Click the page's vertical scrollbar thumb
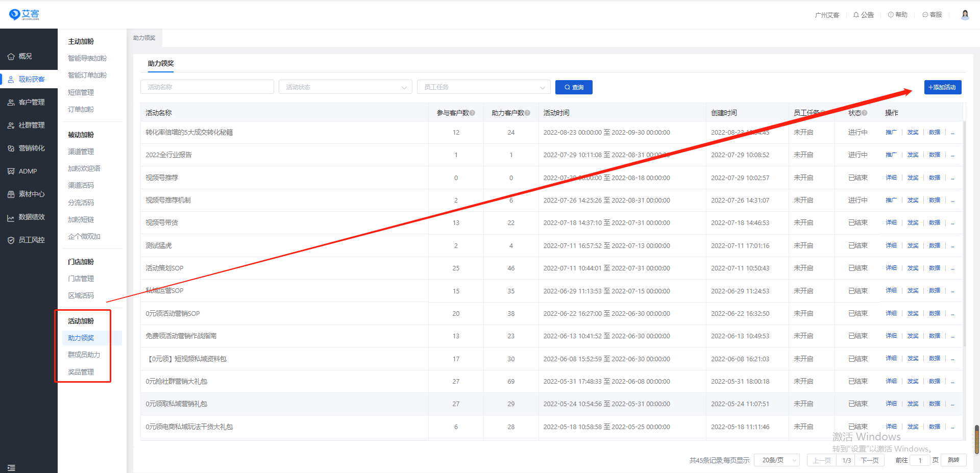The image size is (980, 473). pos(976,439)
